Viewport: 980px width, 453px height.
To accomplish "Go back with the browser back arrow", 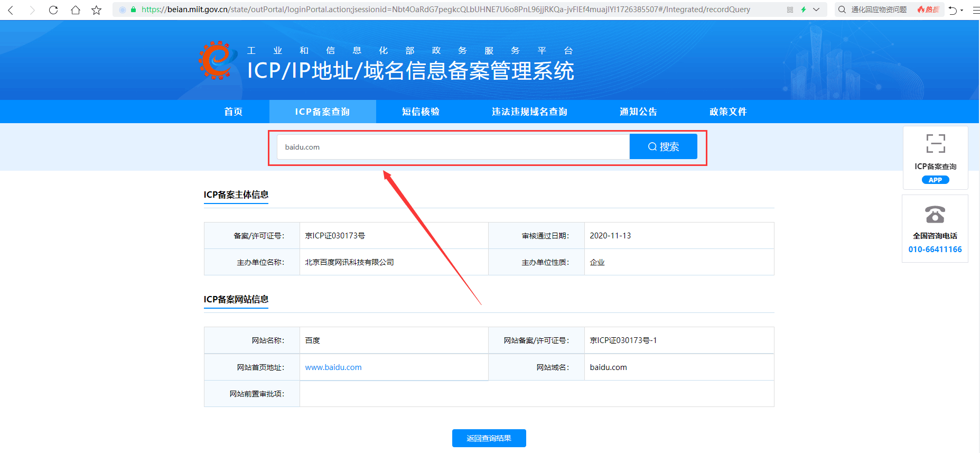I will 11,10.
